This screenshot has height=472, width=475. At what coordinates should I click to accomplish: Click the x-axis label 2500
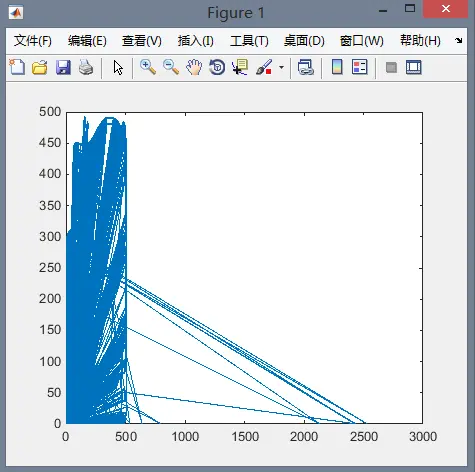click(x=364, y=437)
